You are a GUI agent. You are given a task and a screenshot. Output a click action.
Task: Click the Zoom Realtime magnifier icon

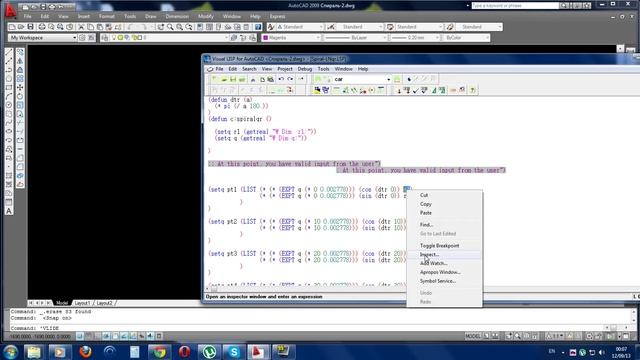(170, 27)
